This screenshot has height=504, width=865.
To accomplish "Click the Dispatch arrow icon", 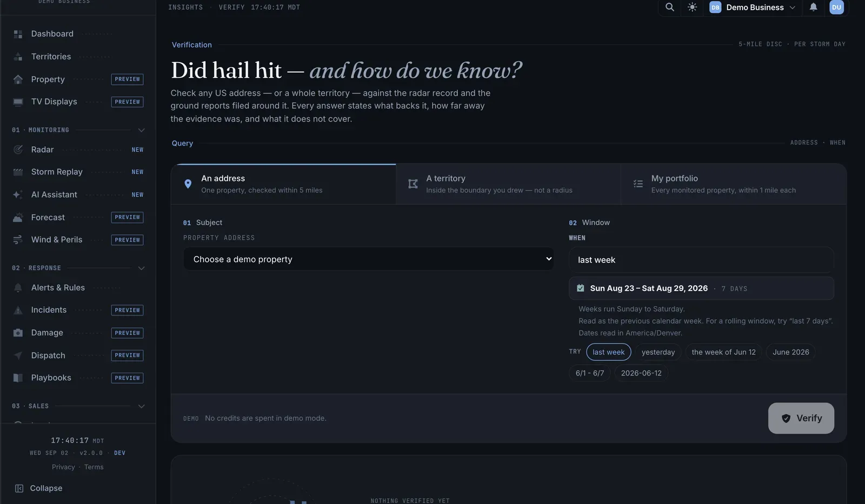I will (18, 355).
